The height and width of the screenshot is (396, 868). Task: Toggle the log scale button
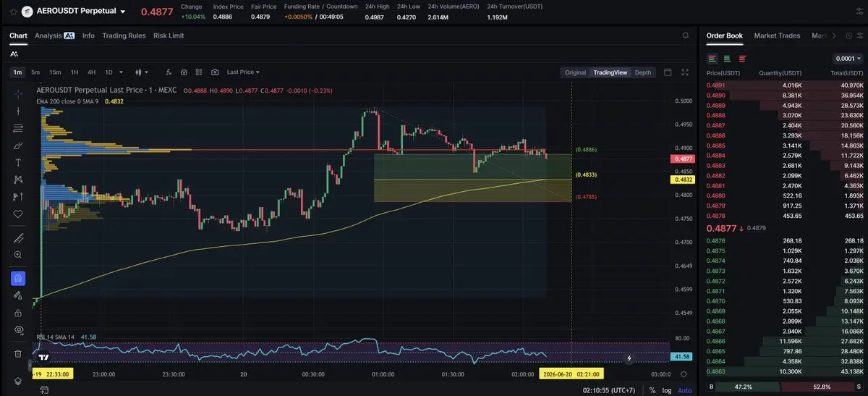point(666,389)
